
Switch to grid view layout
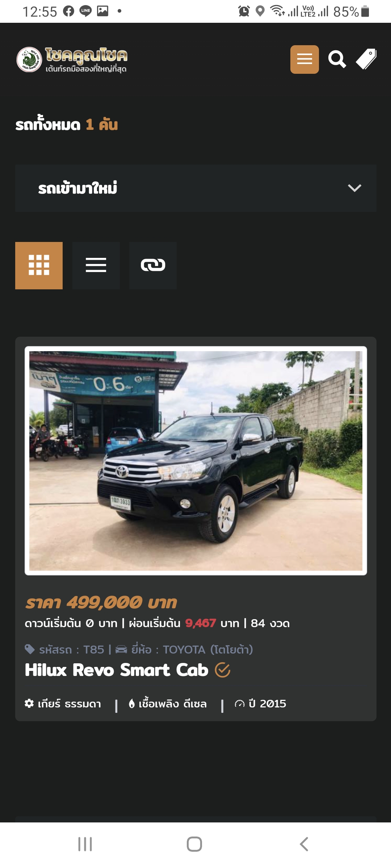coord(39,265)
